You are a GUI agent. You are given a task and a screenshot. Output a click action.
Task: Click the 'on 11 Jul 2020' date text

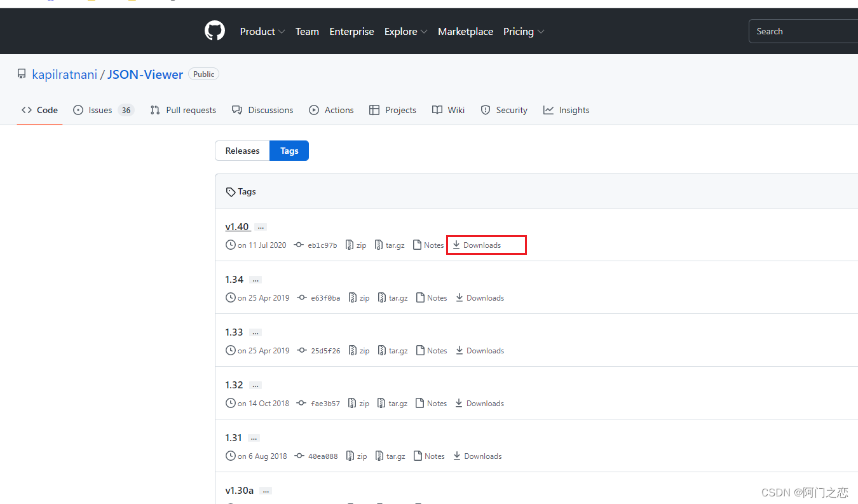point(262,245)
